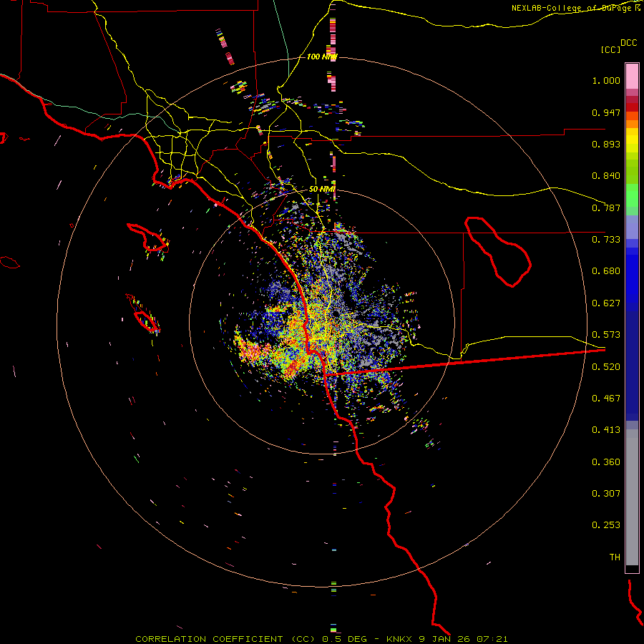Click the 0.680 scale value
This screenshot has width=644, height=644.
coord(606,271)
